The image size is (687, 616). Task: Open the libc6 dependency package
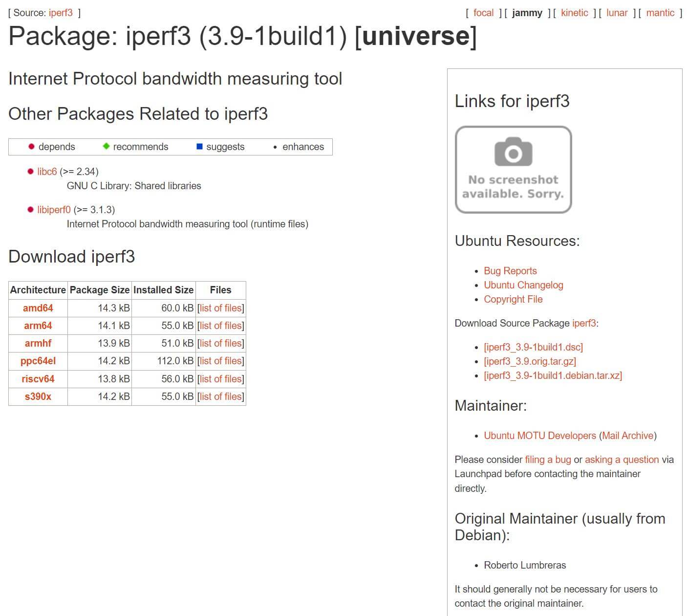pos(47,172)
